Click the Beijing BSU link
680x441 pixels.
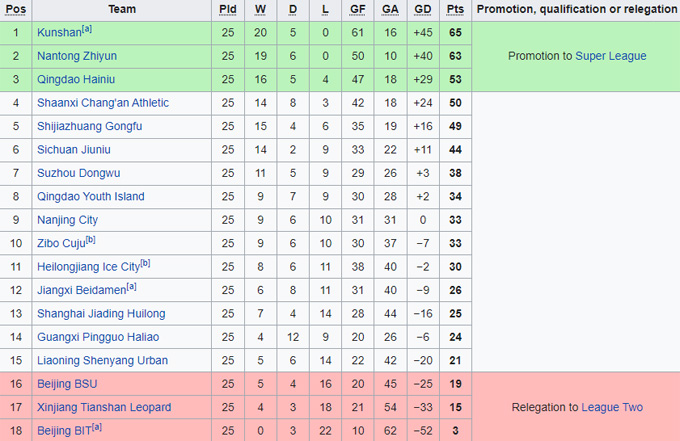tap(67, 384)
